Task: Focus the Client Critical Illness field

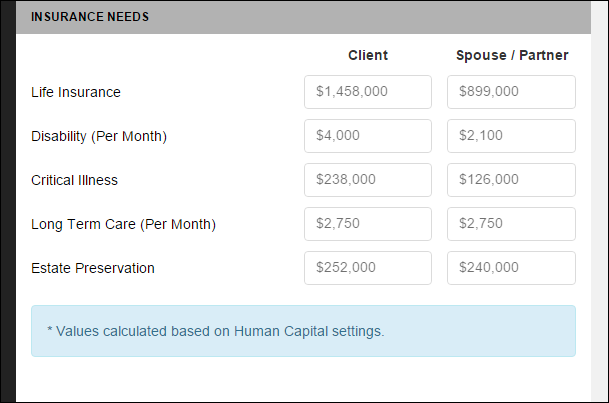Action: 367,180
